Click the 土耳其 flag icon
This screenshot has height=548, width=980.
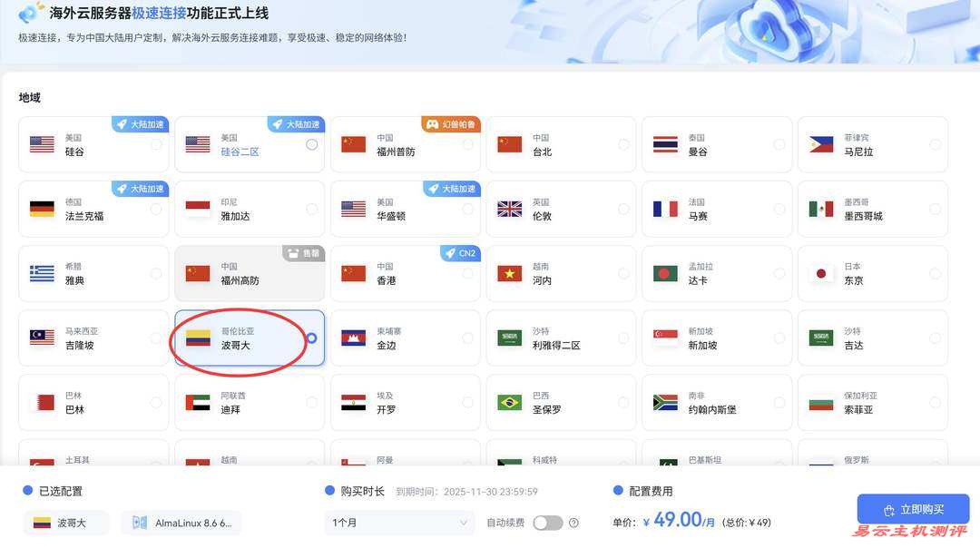41,463
